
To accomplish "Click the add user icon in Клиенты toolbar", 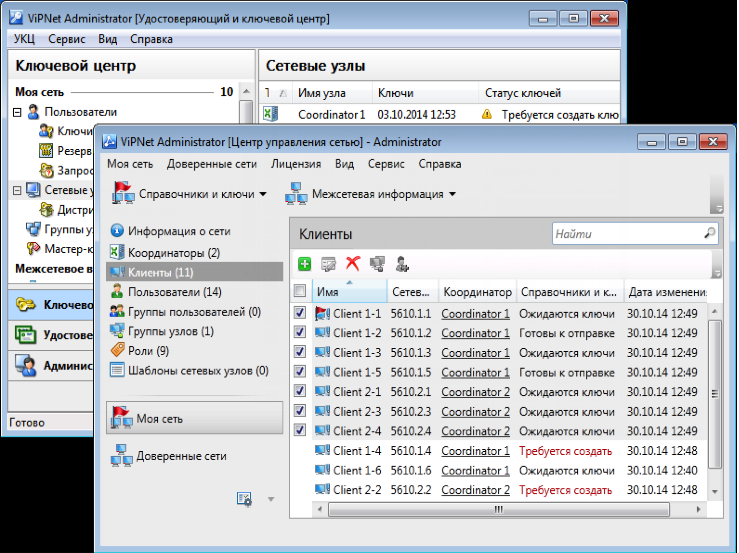I will pos(402,264).
